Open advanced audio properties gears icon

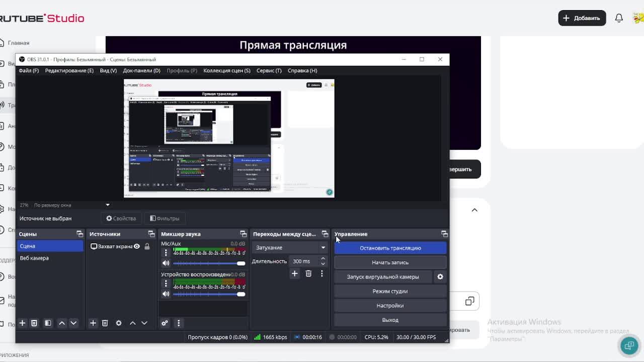tap(165, 323)
